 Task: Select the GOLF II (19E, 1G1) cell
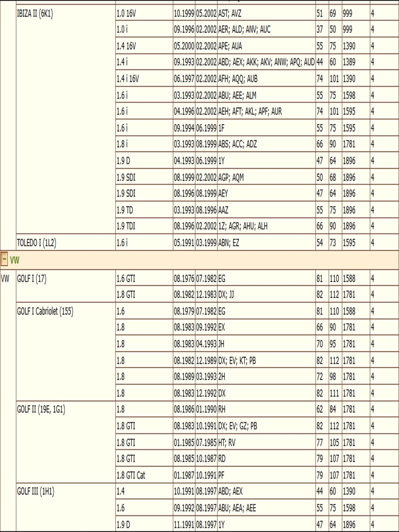point(41,409)
